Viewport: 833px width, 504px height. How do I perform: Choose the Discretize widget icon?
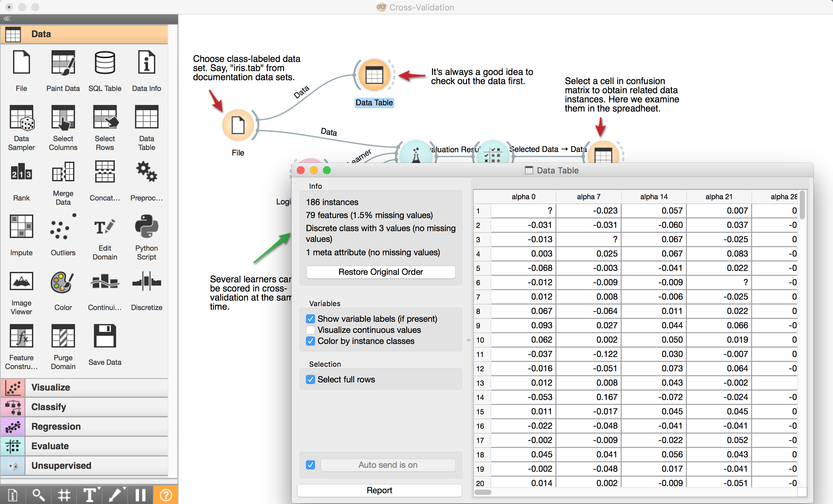point(146,281)
